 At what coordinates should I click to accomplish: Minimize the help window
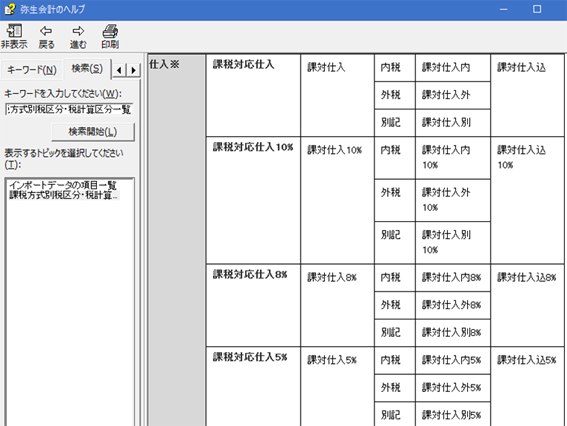(503, 9)
